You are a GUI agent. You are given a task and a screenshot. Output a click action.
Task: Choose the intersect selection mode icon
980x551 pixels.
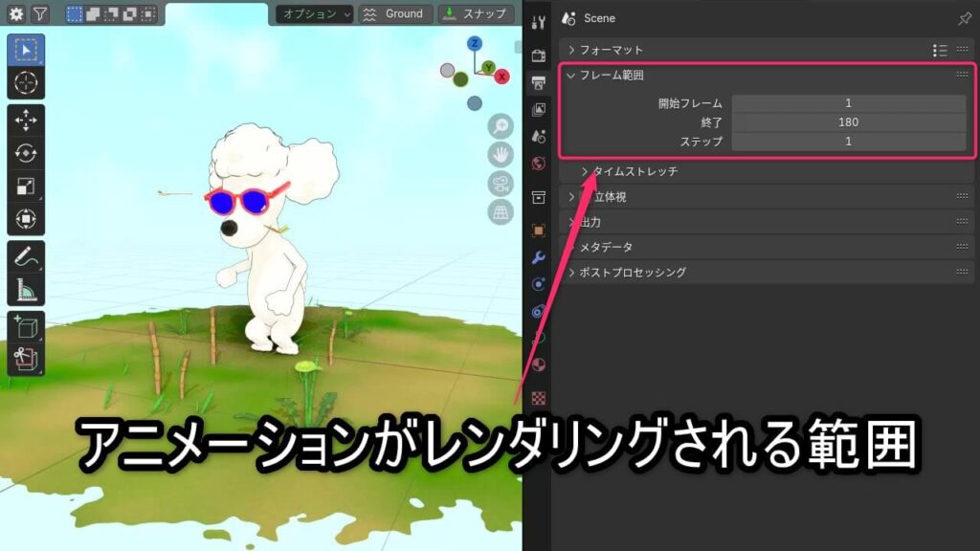pos(148,13)
